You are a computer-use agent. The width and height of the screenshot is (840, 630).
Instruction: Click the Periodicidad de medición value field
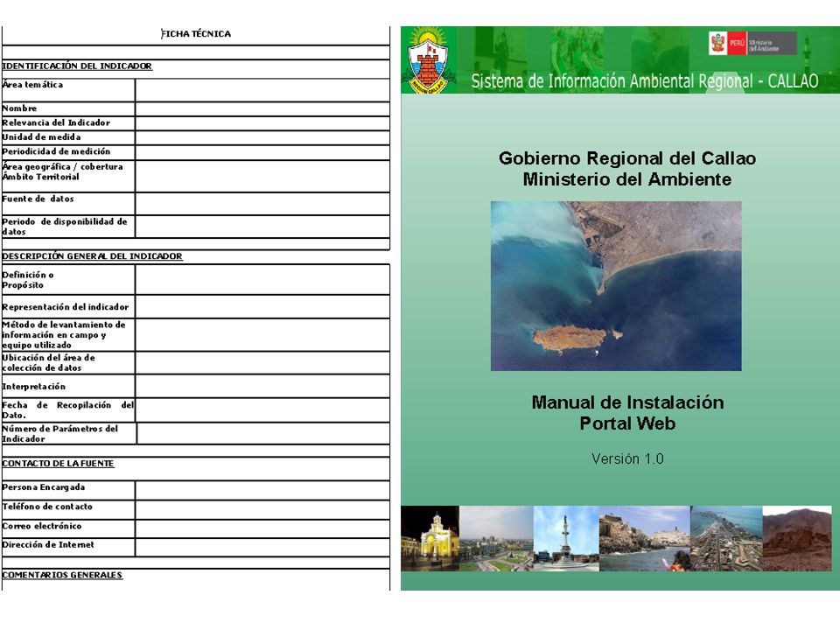point(262,152)
